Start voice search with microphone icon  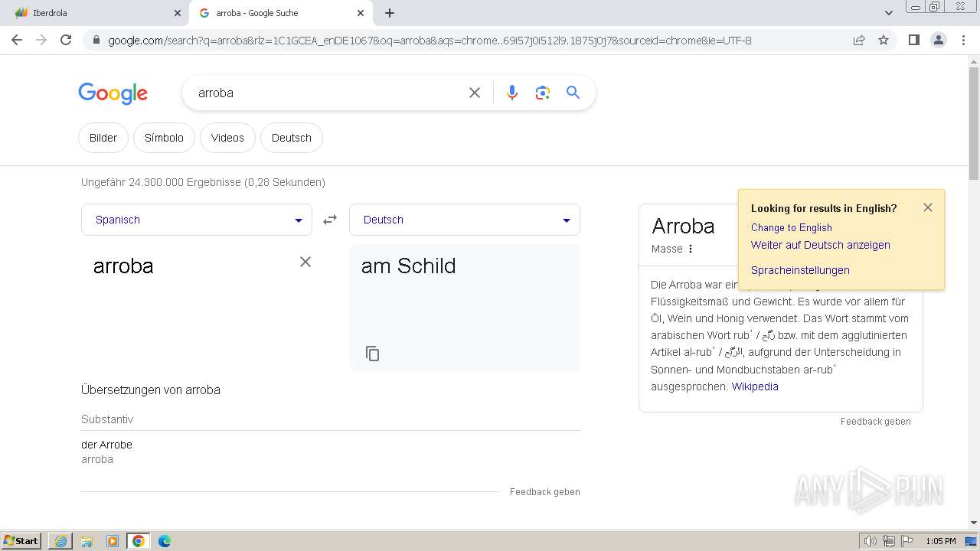pos(512,93)
